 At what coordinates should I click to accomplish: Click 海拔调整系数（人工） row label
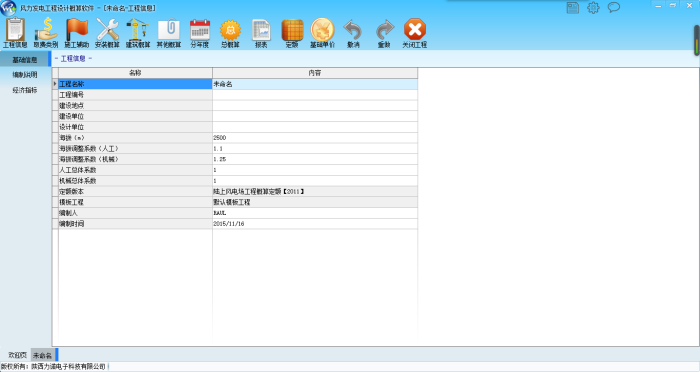pyautogui.click(x=135, y=148)
